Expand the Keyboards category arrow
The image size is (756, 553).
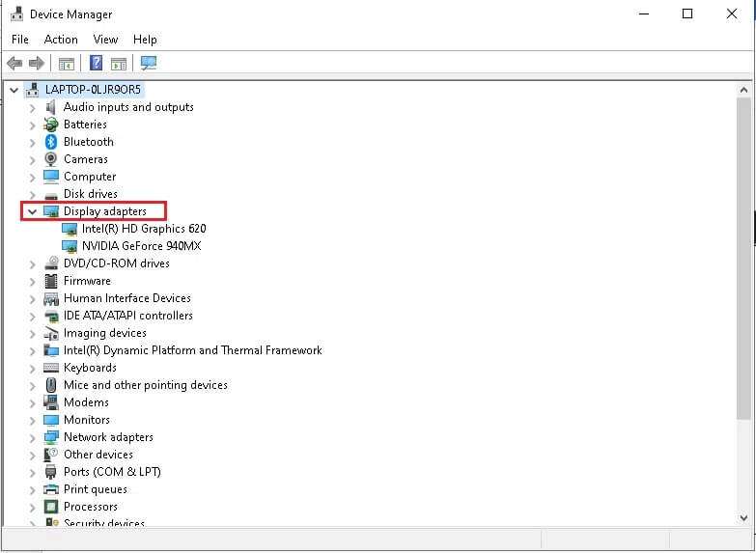(32, 368)
